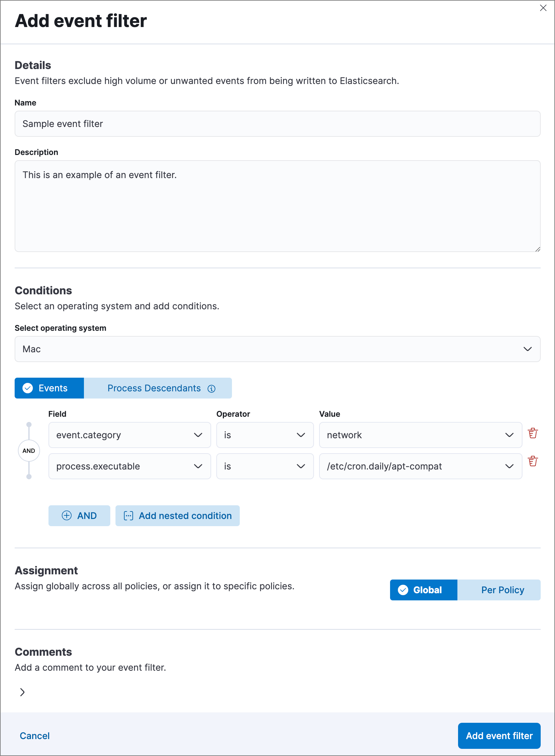Open the event.category field dropdown
This screenshot has width=555, height=756.
[x=129, y=435]
